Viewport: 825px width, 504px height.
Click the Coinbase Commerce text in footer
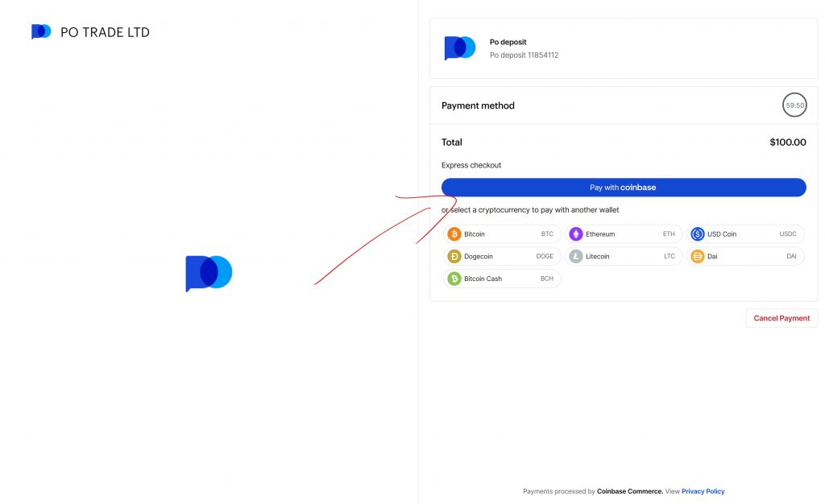coord(630,491)
